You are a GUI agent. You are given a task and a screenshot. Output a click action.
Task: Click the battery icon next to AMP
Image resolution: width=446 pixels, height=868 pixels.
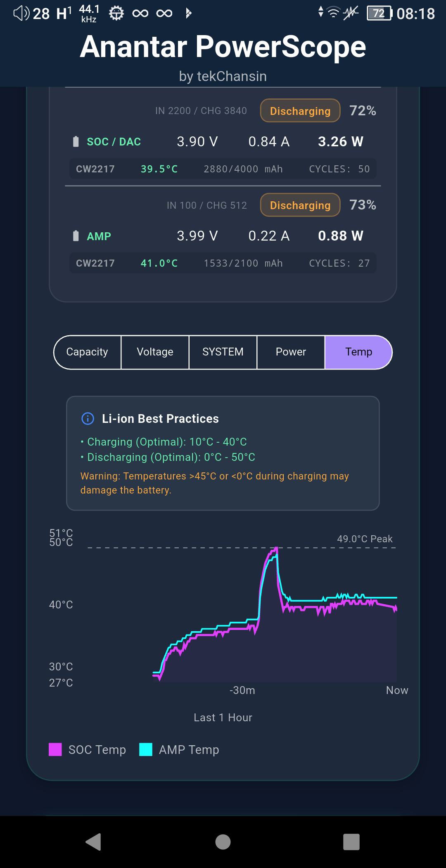[x=76, y=236]
